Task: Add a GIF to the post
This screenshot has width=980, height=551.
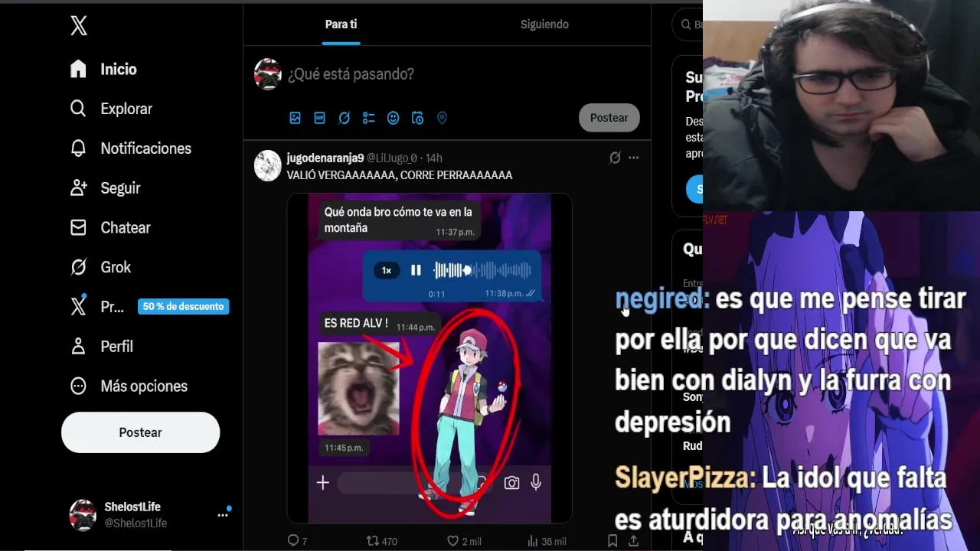Action: pos(319,118)
